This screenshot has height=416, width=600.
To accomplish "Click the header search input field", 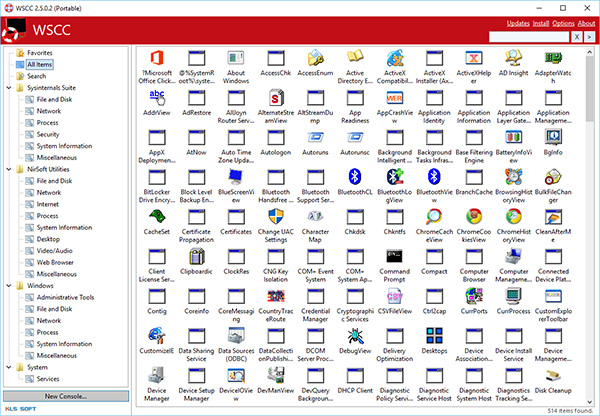I will pyautogui.click(x=529, y=37).
